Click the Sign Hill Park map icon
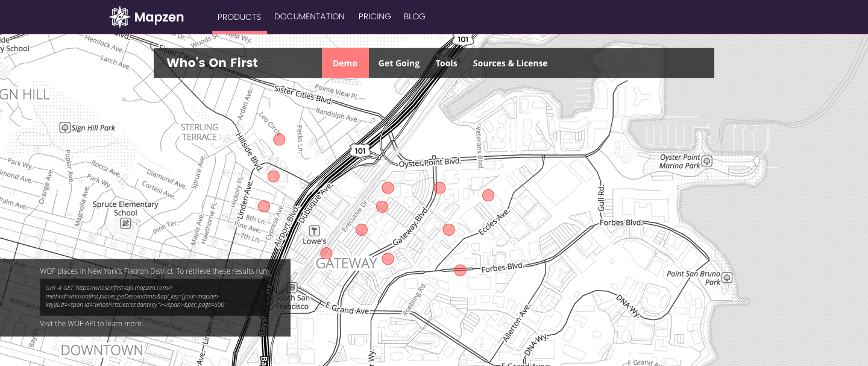This screenshot has width=868, height=366. [x=65, y=128]
